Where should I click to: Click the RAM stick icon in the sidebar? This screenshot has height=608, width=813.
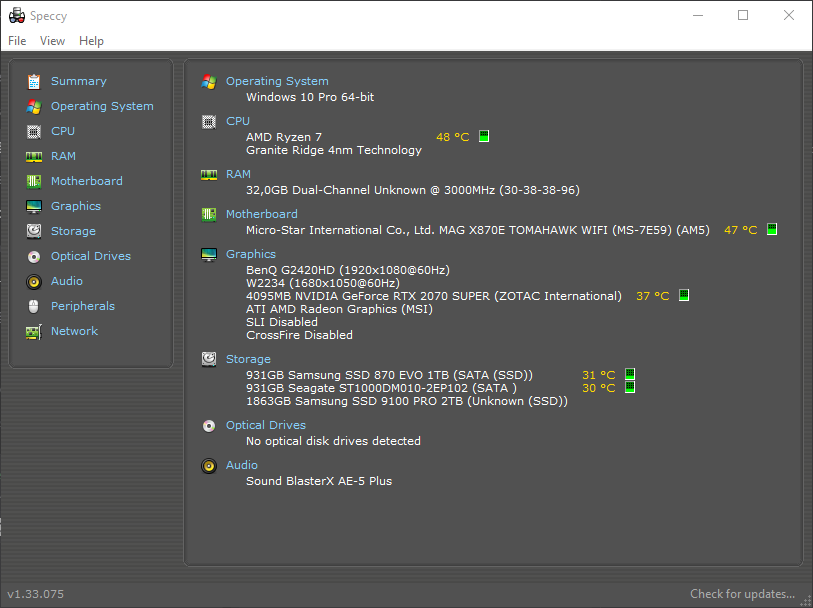(x=34, y=156)
